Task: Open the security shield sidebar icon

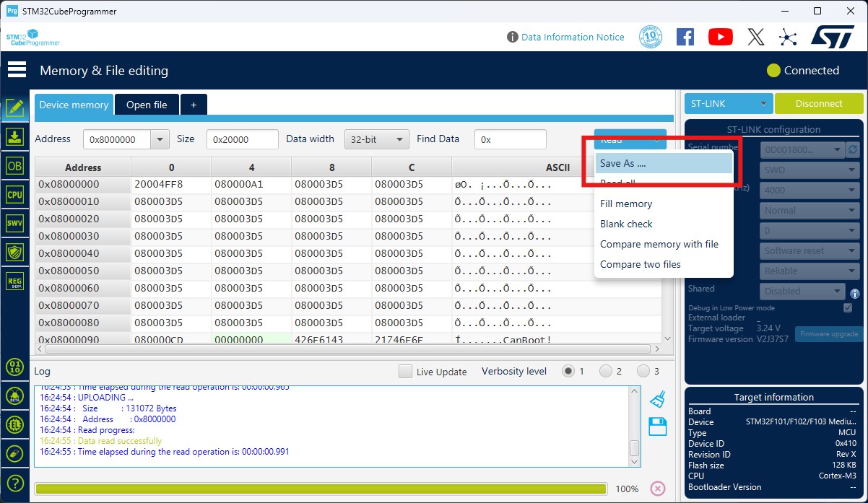Action: (x=14, y=252)
